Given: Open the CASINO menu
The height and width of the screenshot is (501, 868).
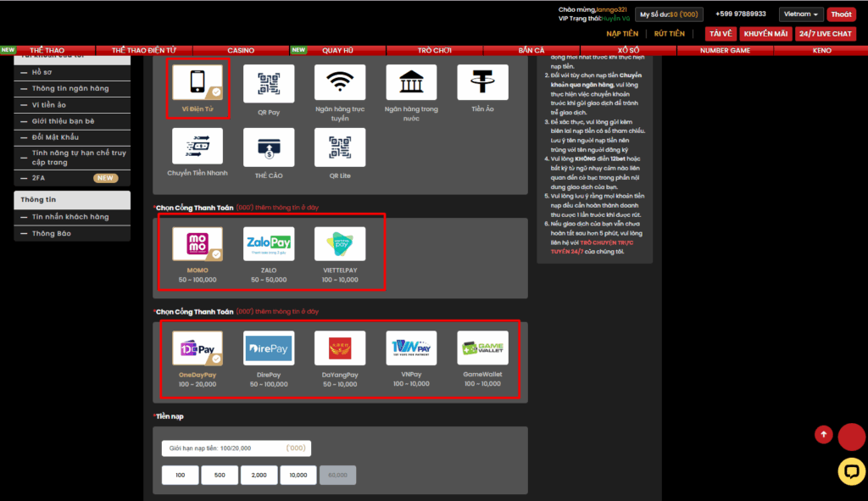Looking at the screenshot, I should (x=241, y=50).
